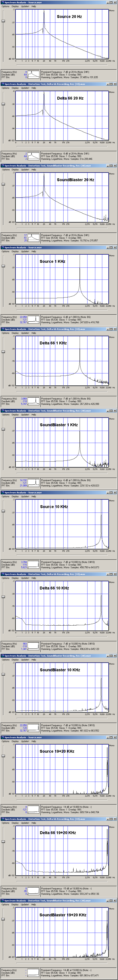Screen dimensions: 118x980
Task: Open Options menu in Delta 66 20 Hz window
Action: [x=5, y=88]
